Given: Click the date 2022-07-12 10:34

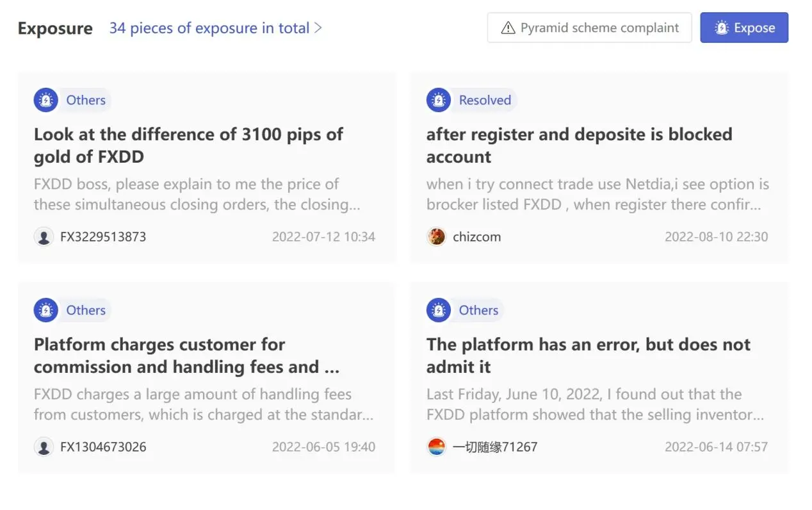Looking at the screenshot, I should click(323, 237).
